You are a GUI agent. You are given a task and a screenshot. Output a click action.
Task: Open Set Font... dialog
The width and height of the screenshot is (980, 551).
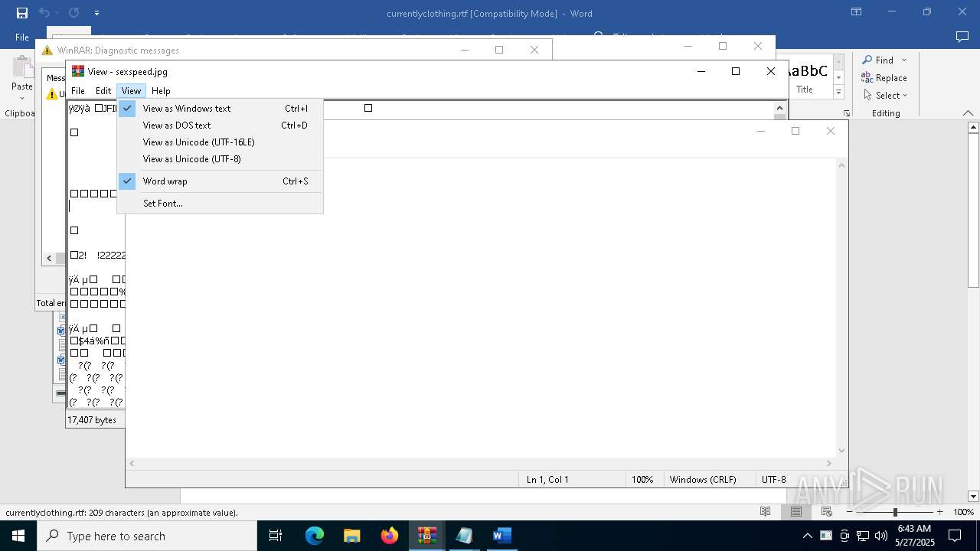pyautogui.click(x=220, y=204)
